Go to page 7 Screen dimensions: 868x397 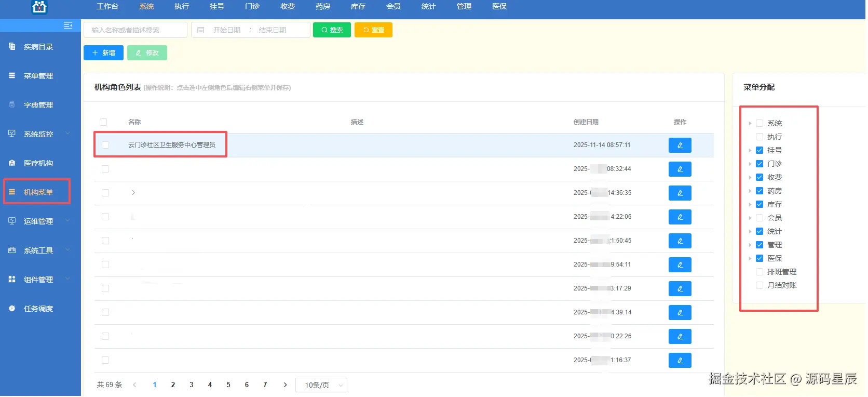pyautogui.click(x=265, y=385)
